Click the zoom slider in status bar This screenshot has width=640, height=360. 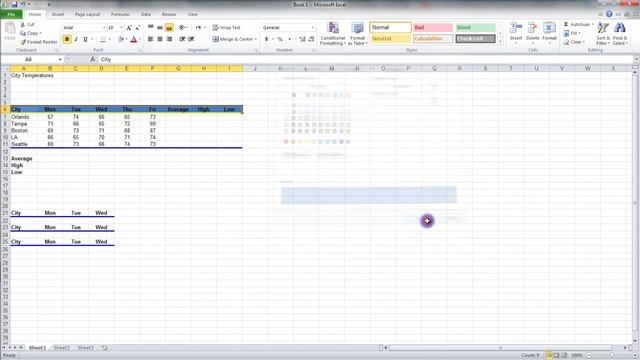(611, 356)
